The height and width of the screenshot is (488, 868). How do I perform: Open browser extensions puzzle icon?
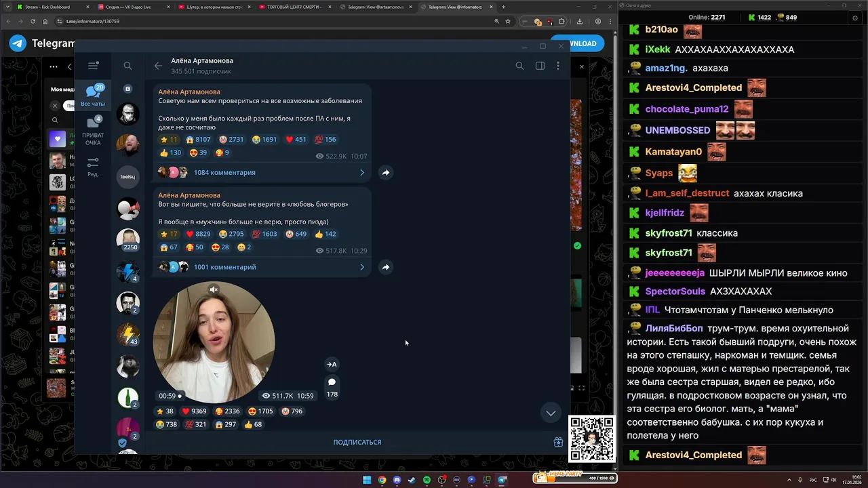[x=561, y=21]
